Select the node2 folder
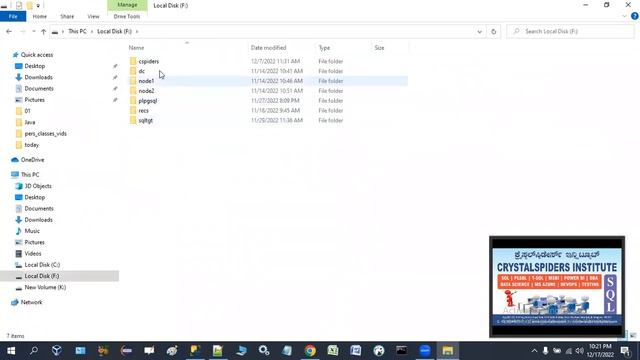Screen dimensions: 640x360 pyautogui.click(x=146, y=91)
